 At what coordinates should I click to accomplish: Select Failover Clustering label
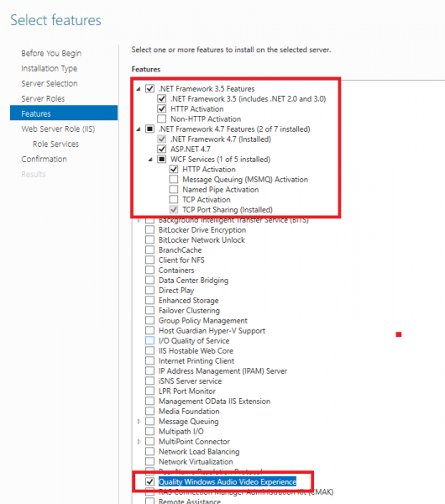pos(189,310)
